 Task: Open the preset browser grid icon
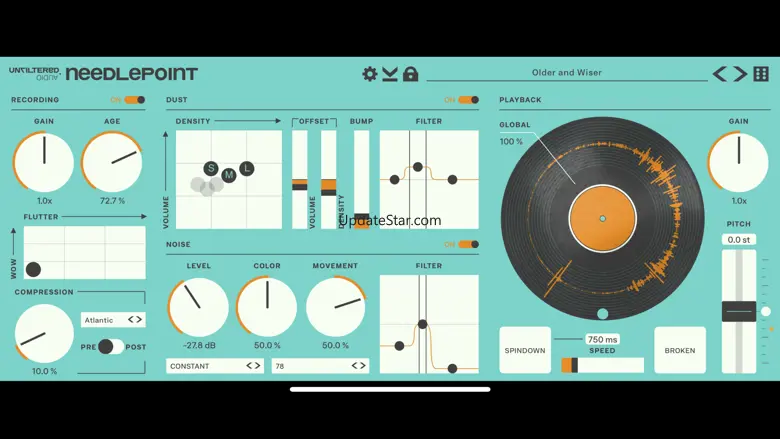(762, 74)
